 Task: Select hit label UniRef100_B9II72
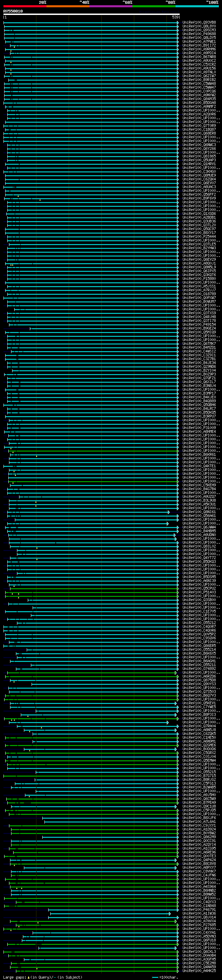point(199,45)
